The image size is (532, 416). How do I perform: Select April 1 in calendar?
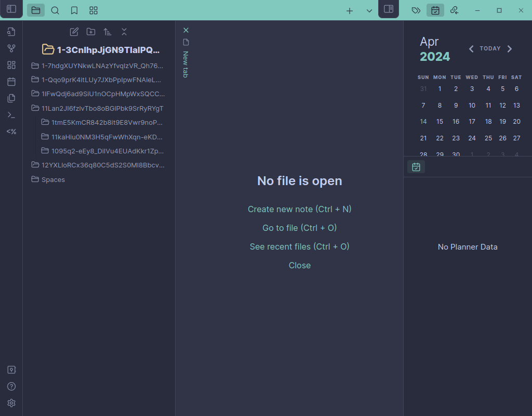click(x=440, y=89)
